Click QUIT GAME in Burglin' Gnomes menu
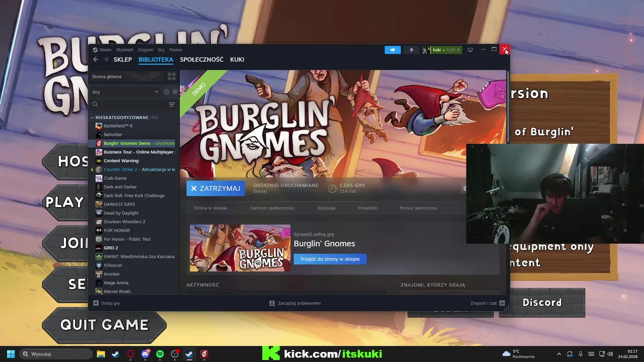 tap(104, 325)
